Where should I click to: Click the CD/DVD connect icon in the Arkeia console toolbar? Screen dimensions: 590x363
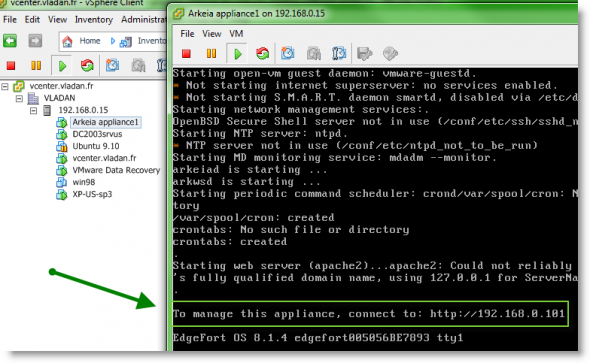point(390,53)
